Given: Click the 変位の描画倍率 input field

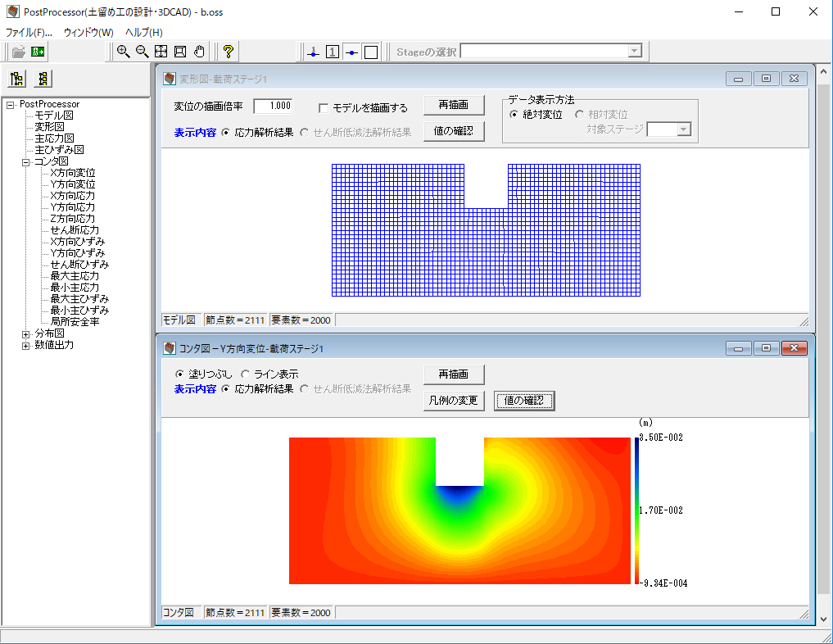Looking at the screenshot, I should pos(273,106).
